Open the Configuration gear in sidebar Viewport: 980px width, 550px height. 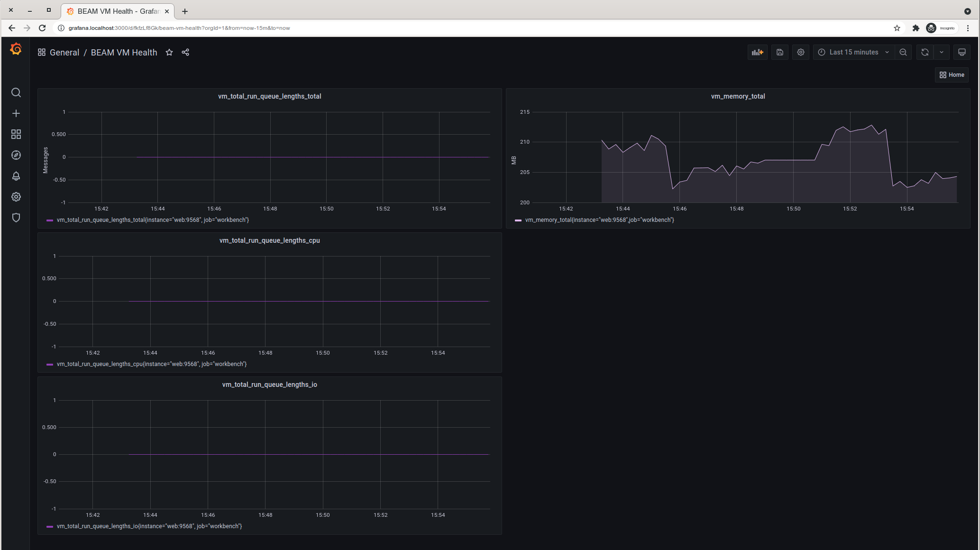click(x=16, y=197)
